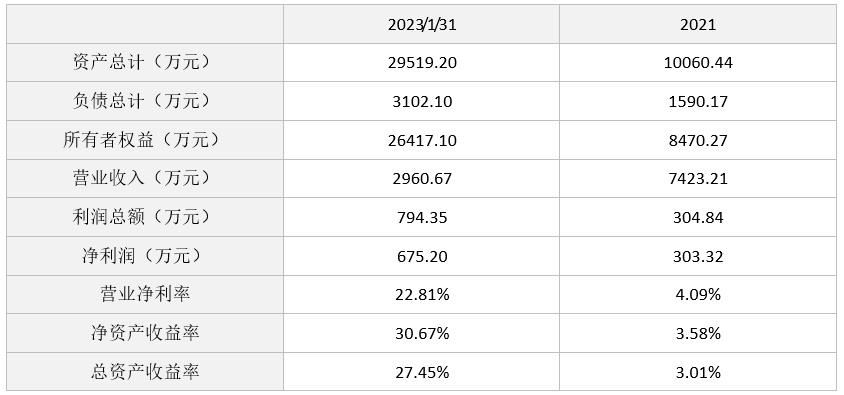844x395 pixels.
Task: Click the 营业净利率 row label
Action: pyautogui.click(x=145, y=294)
